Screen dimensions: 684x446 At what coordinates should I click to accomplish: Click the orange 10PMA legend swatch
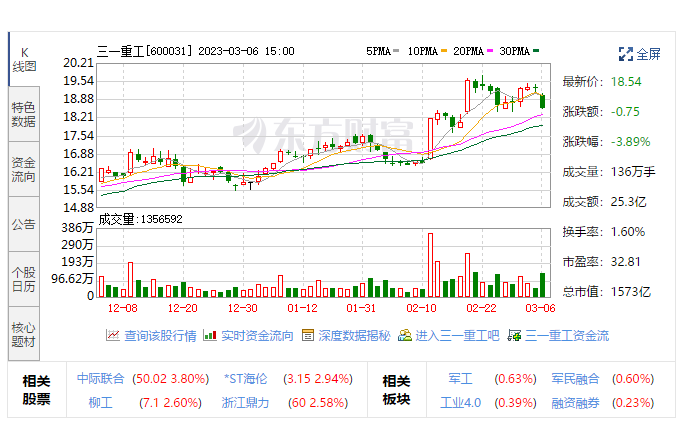pos(444,51)
